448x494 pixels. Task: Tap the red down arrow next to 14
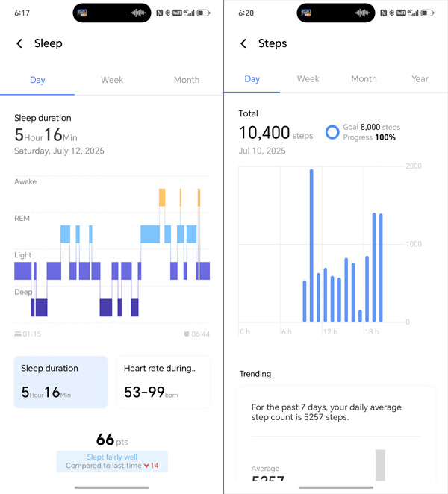pos(146,466)
